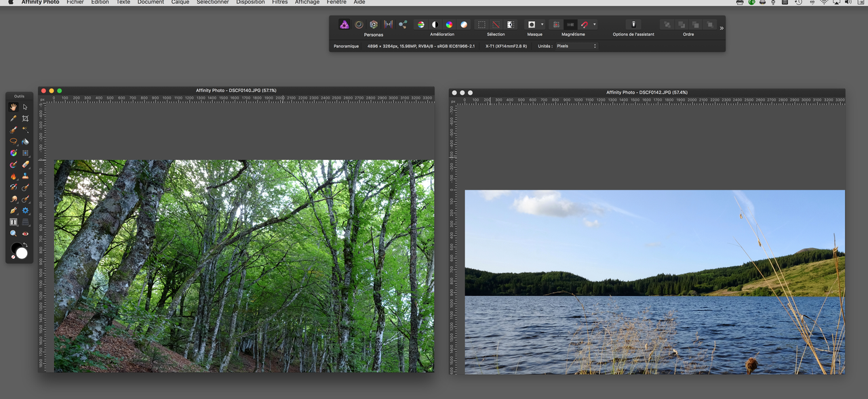Open the Affichage menu
The image size is (868, 399).
(307, 2)
